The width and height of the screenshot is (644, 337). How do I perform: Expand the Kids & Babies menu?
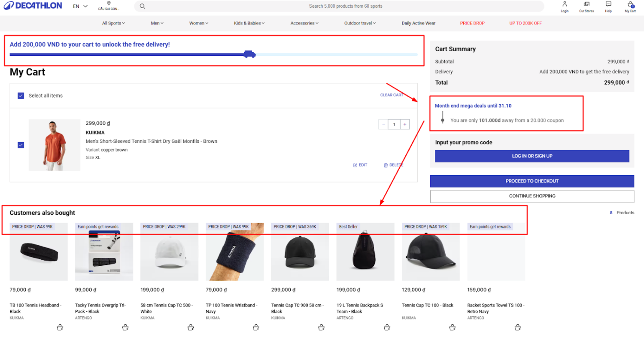[x=249, y=23]
